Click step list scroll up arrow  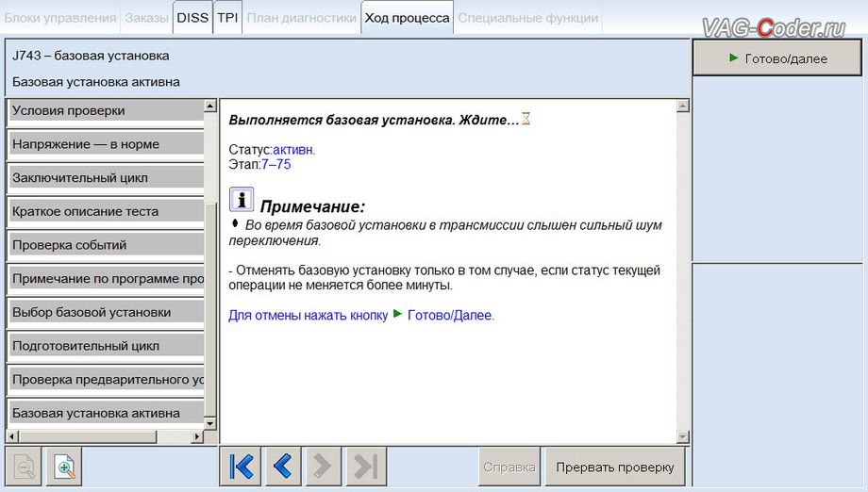click(x=209, y=106)
